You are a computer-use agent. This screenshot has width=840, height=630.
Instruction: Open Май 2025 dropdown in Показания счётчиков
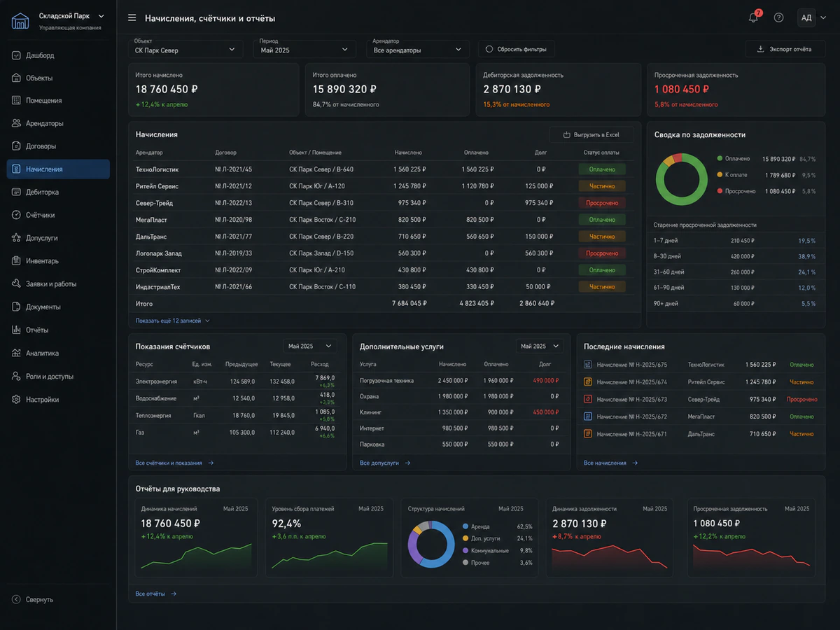(x=309, y=346)
